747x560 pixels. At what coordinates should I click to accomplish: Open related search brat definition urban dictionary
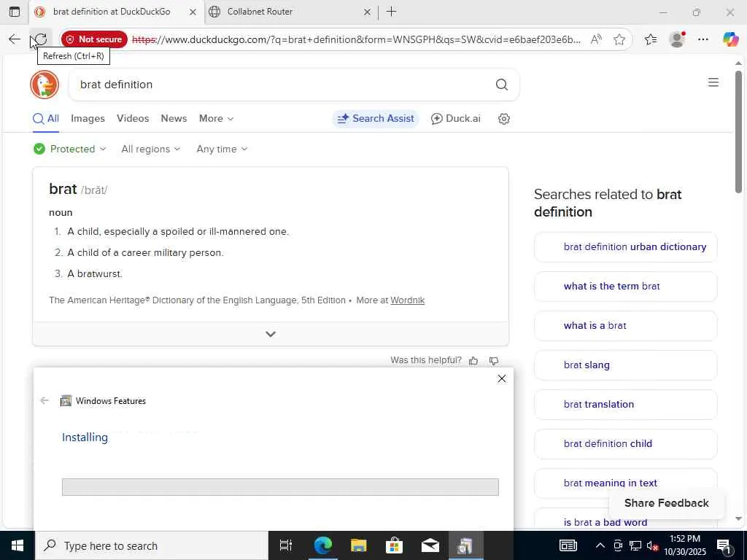pos(625,247)
